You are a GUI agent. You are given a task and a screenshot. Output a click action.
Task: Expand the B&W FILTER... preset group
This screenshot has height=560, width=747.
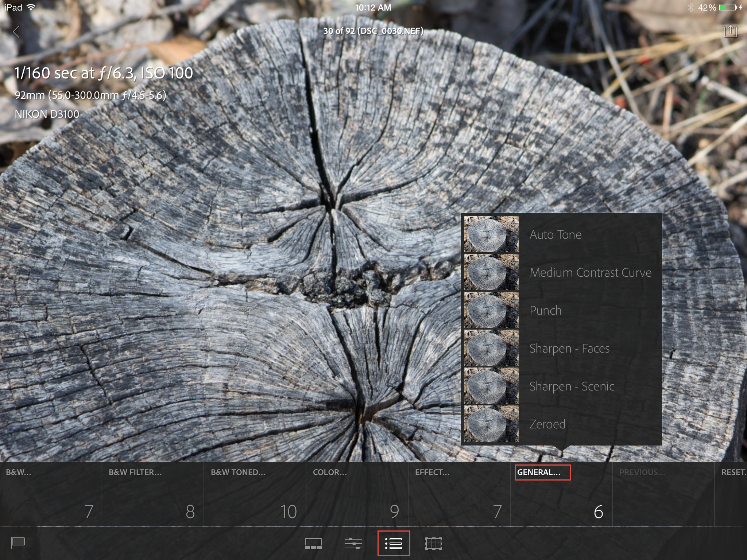152,494
